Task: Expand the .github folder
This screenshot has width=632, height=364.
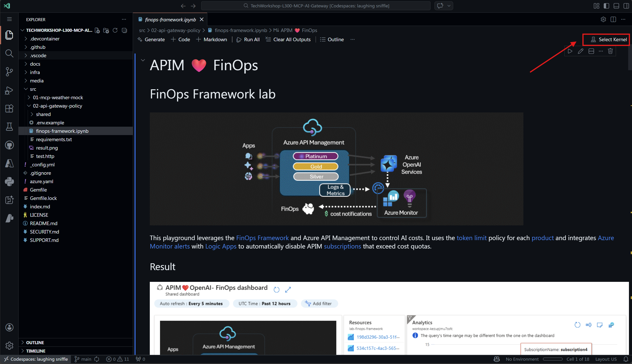Action: coord(38,47)
